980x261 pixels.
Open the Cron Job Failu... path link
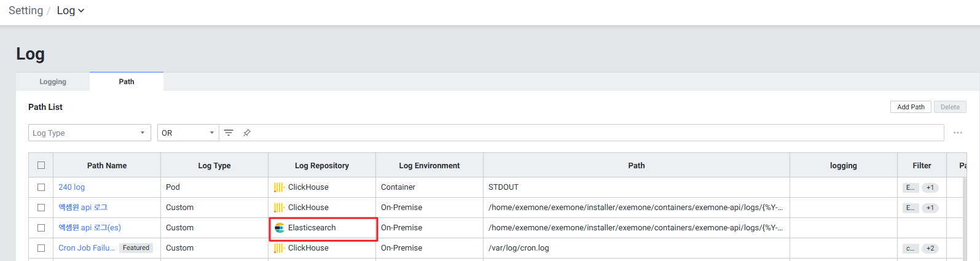pyautogui.click(x=86, y=248)
